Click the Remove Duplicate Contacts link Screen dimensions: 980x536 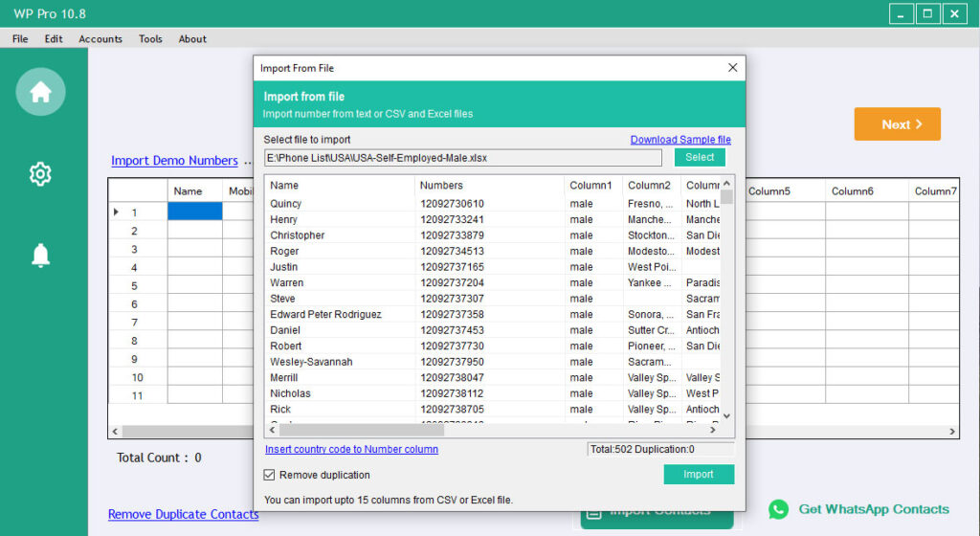(x=183, y=514)
